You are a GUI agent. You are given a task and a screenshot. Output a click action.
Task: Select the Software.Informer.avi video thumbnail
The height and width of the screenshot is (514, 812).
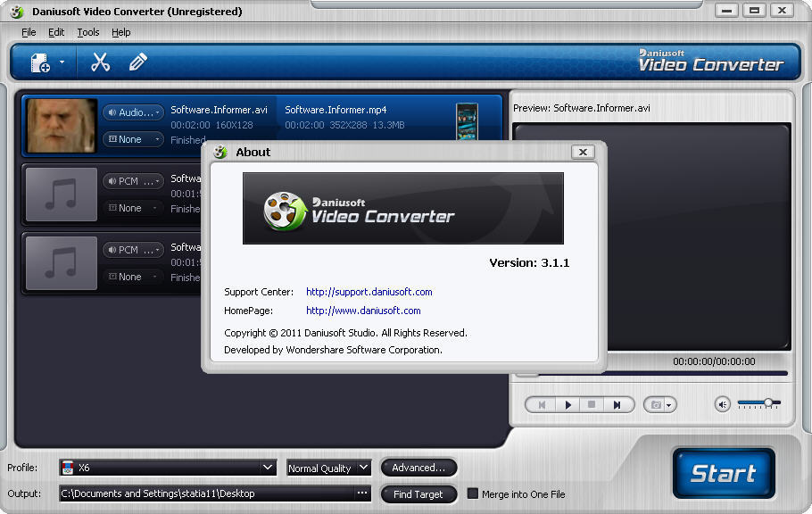click(62, 126)
